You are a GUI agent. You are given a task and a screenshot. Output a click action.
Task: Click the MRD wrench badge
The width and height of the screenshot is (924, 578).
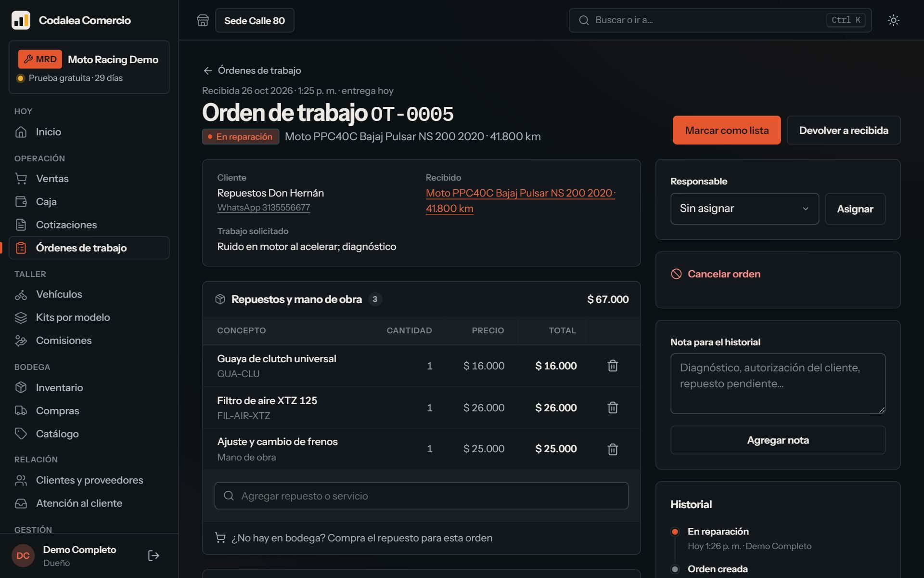pos(40,59)
